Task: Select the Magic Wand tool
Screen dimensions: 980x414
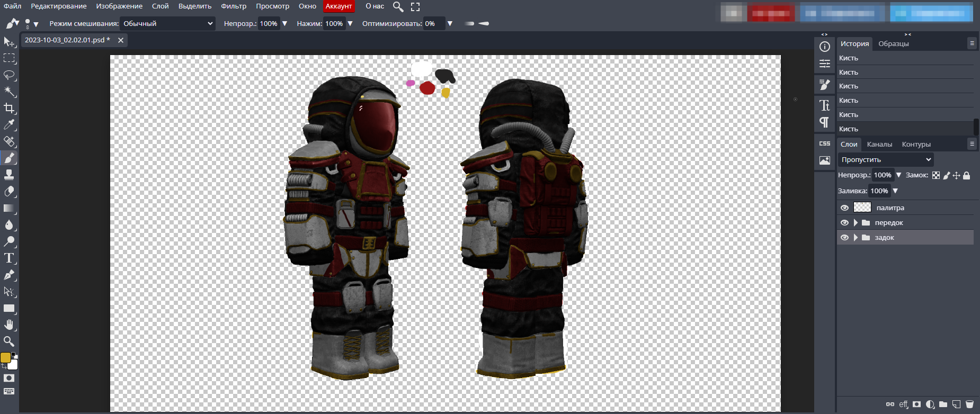Action: coord(9,92)
